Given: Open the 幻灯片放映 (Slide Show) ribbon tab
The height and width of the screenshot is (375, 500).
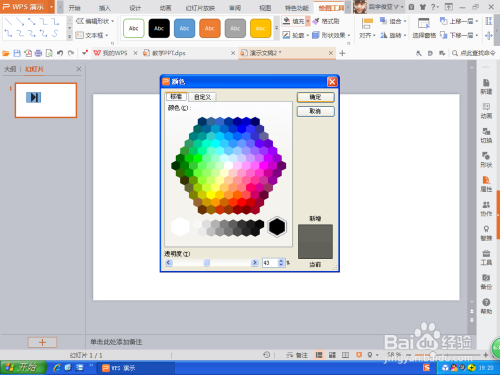Looking at the screenshot, I should point(200,8).
